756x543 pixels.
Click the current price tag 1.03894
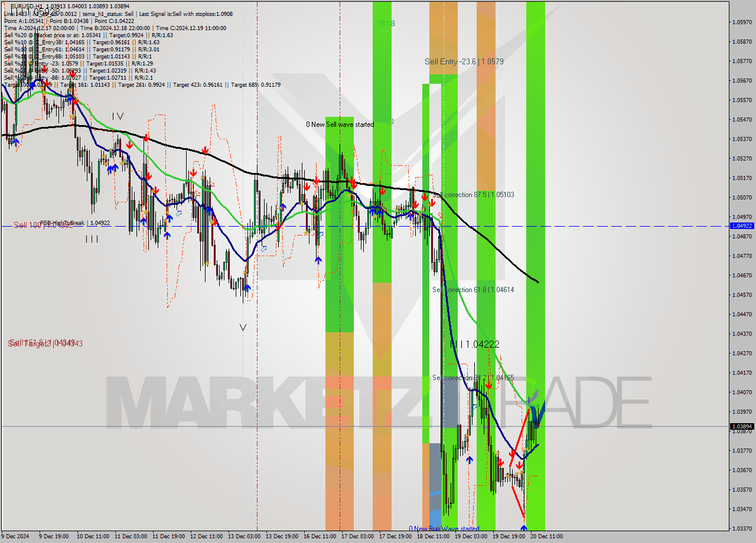click(x=742, y=426)
